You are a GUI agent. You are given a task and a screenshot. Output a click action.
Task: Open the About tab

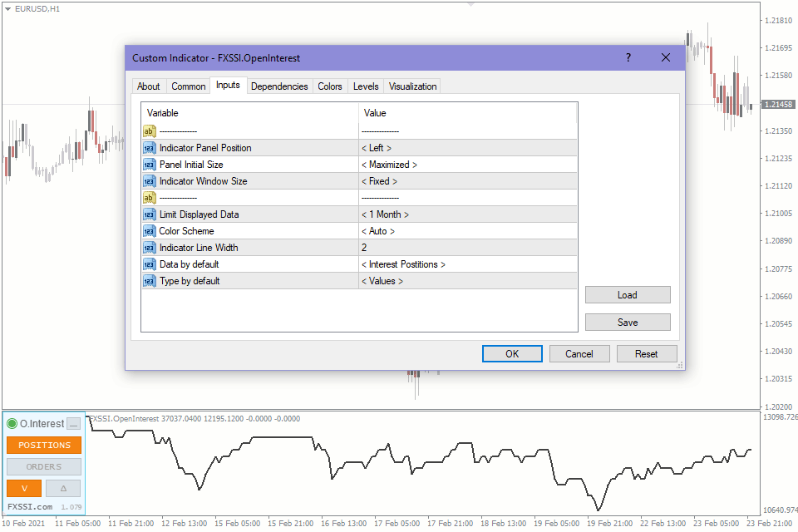(x=148, y=86)
